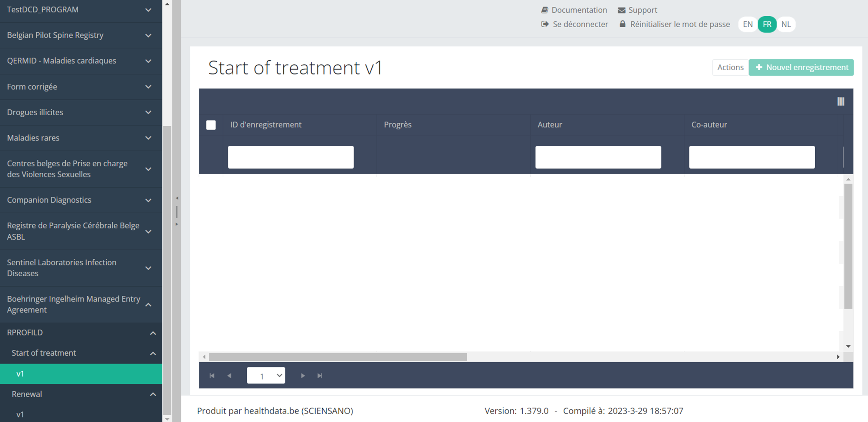Go to previous page arrow
Image resolution: width=868 pixels, height=422 pixels.
[229, 375]
